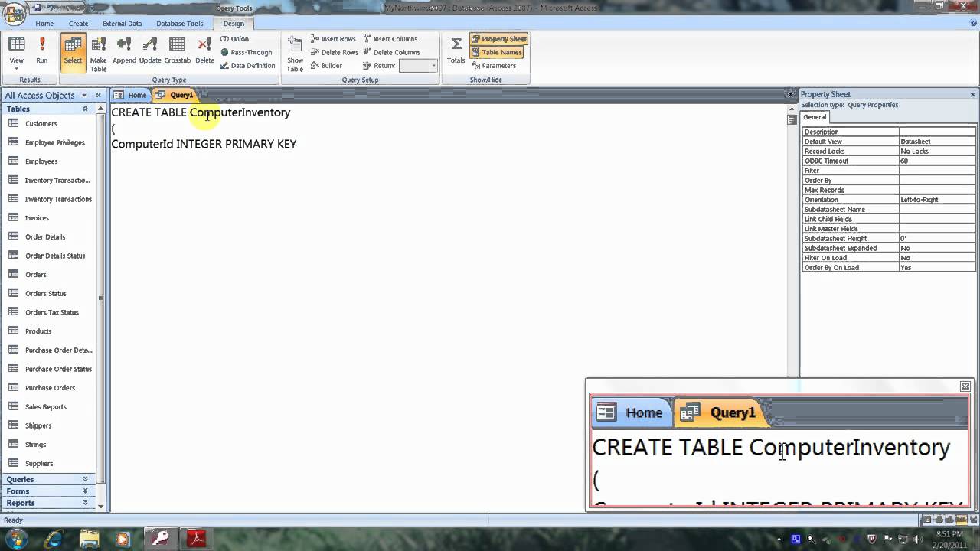Switch to the Query1 document tab

pos(175,95)
